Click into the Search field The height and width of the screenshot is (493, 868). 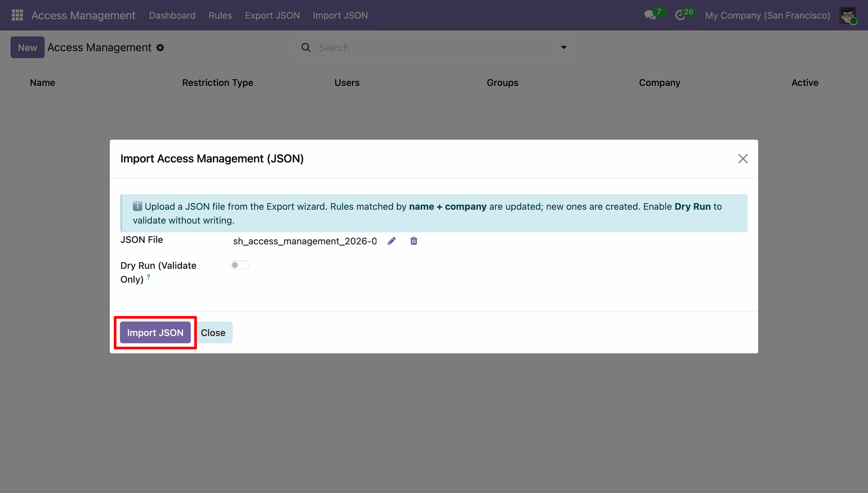tap(434, 47)
